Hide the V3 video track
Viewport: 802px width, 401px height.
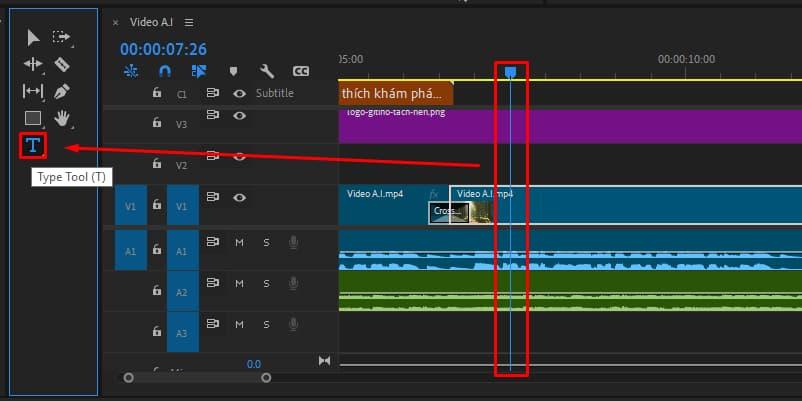239,116
